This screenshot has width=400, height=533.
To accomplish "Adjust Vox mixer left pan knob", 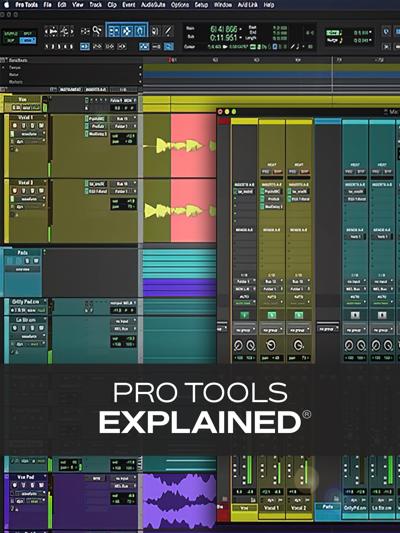I will click(238, 345).
